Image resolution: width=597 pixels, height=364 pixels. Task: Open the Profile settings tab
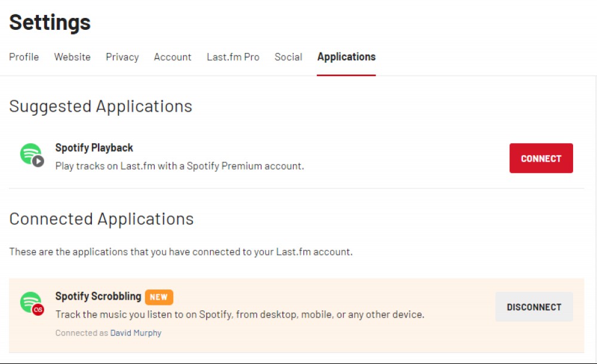[x=24, y=57]
